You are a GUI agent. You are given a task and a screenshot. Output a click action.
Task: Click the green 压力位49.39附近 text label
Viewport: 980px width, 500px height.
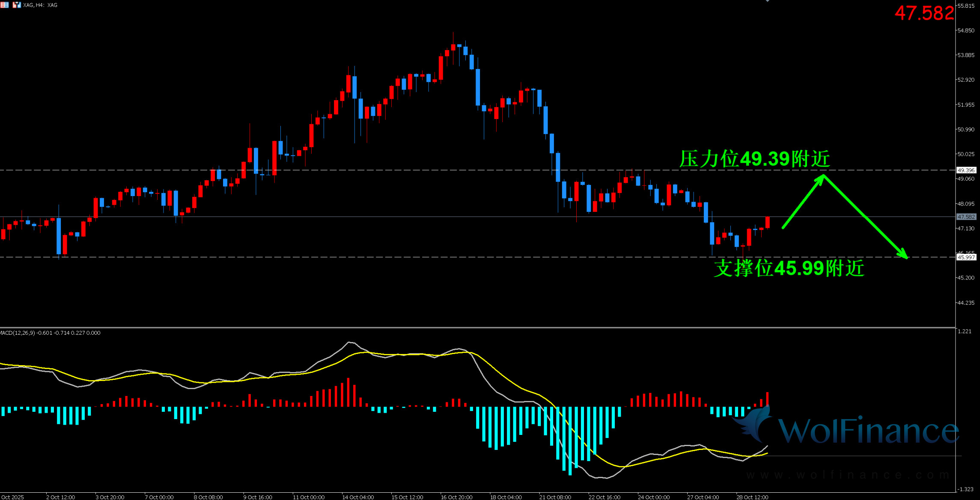coord(755,159)
